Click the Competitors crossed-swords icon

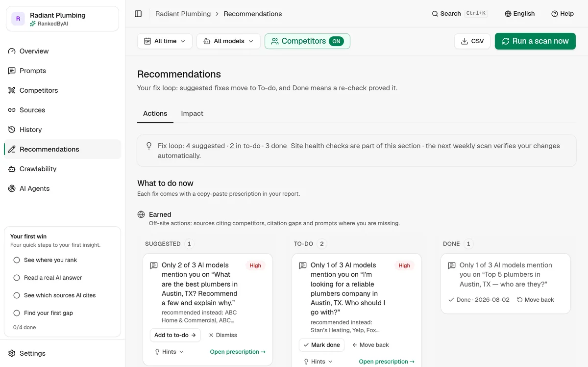pos(12,90)
